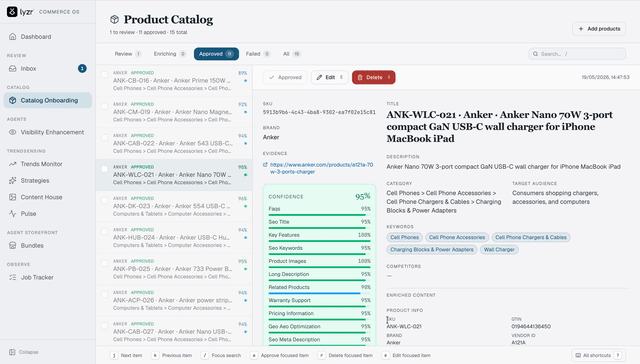Switch to the Failed tab
640x364 pixels.
click(x=258, y=54)
